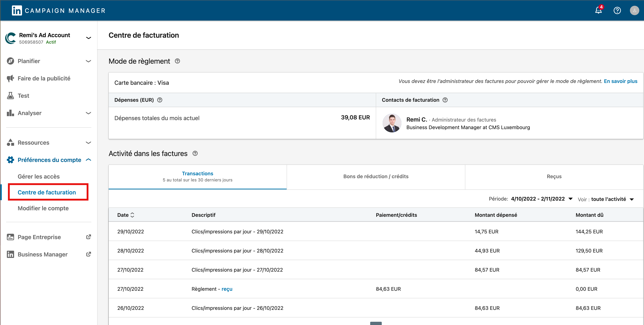Screen dimensions: 644x325
Task: Expand the Remi's Ad Account switcher chevron
Action: coord(88,38)
